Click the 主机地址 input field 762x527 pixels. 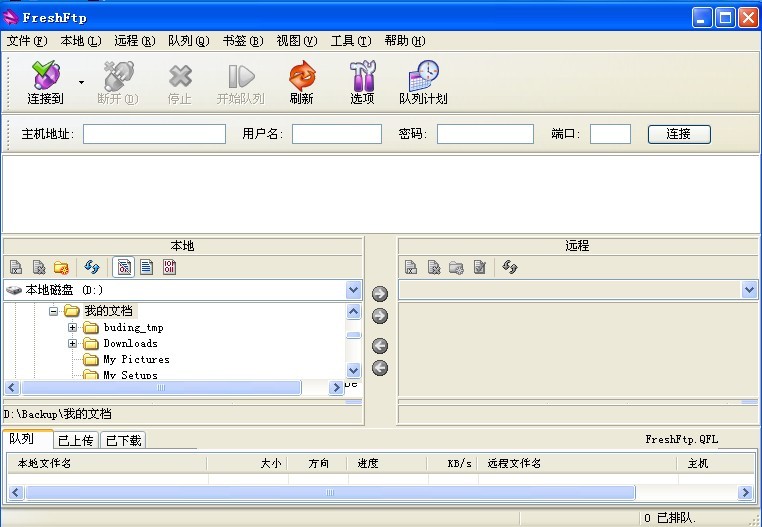pyautogui.click(x=154, y=134)
